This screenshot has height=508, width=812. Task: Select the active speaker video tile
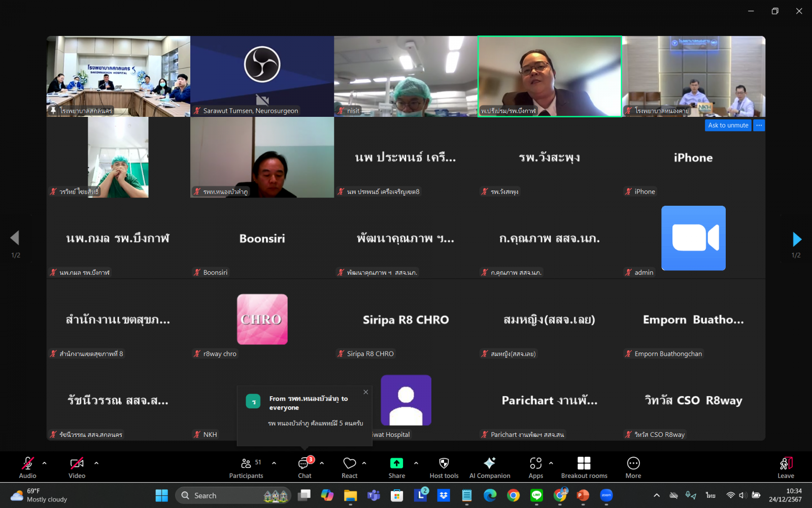pyautogui.click(x=550, y=76)
